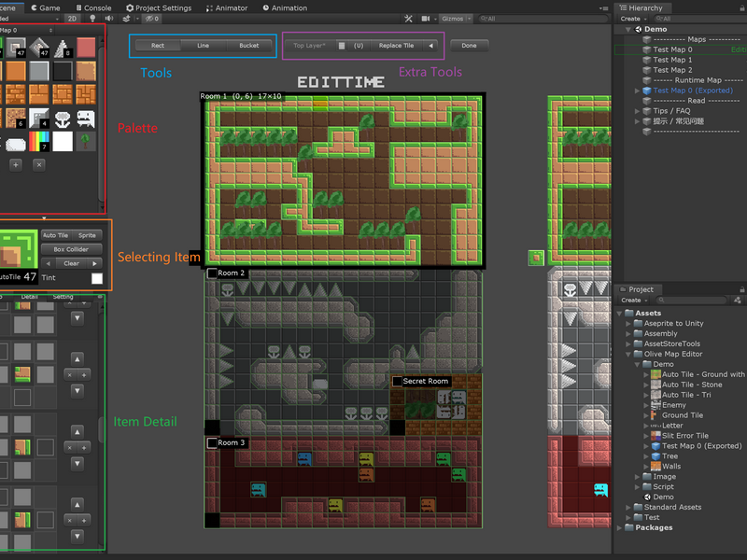This screenshot has height=560, width=747.
Task: Select next item with right arrow beside Clear
Action: point(95,263)
